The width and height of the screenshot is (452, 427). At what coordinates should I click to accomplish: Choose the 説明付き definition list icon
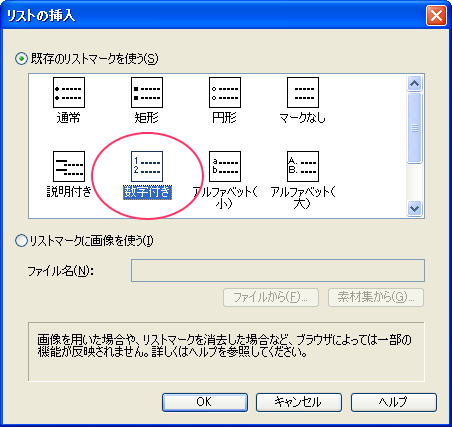[69, 166]
